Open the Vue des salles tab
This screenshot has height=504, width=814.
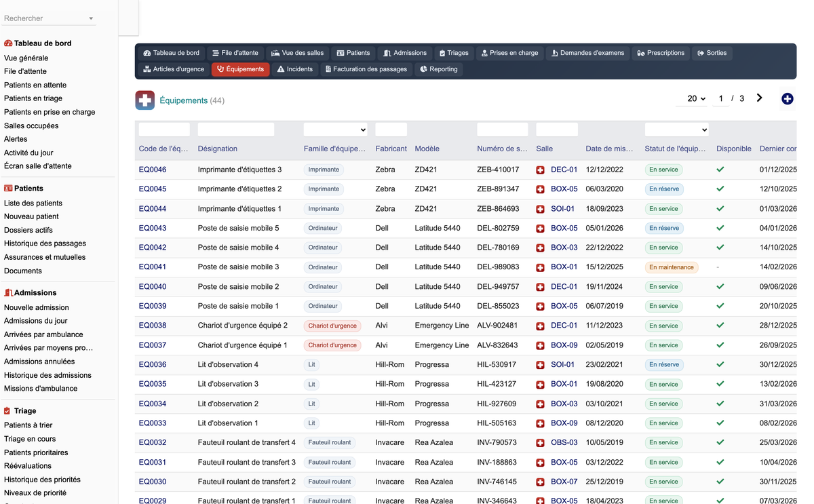(297, 53)
